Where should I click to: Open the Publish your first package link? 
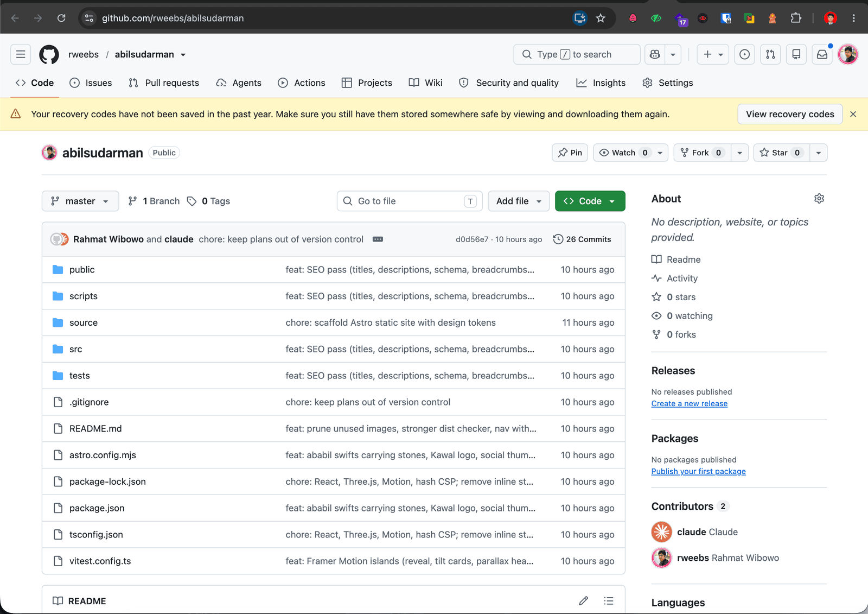click(x=699, y=471)
